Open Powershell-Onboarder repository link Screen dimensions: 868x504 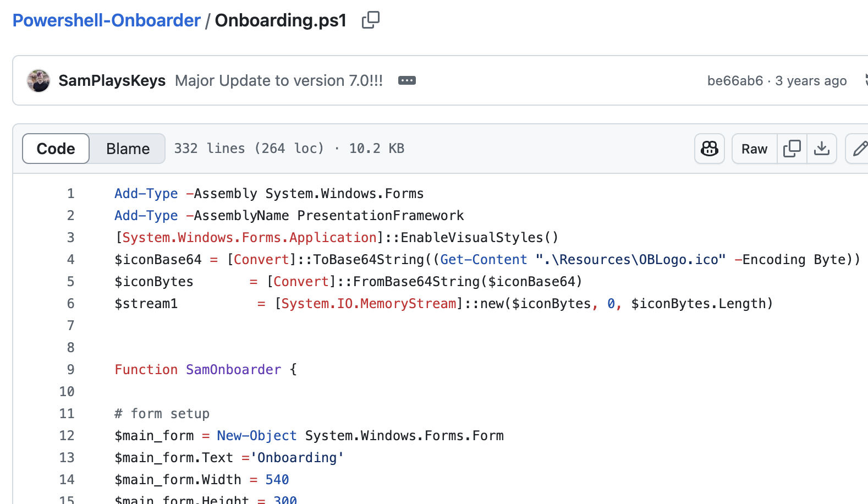pos(107,20)
